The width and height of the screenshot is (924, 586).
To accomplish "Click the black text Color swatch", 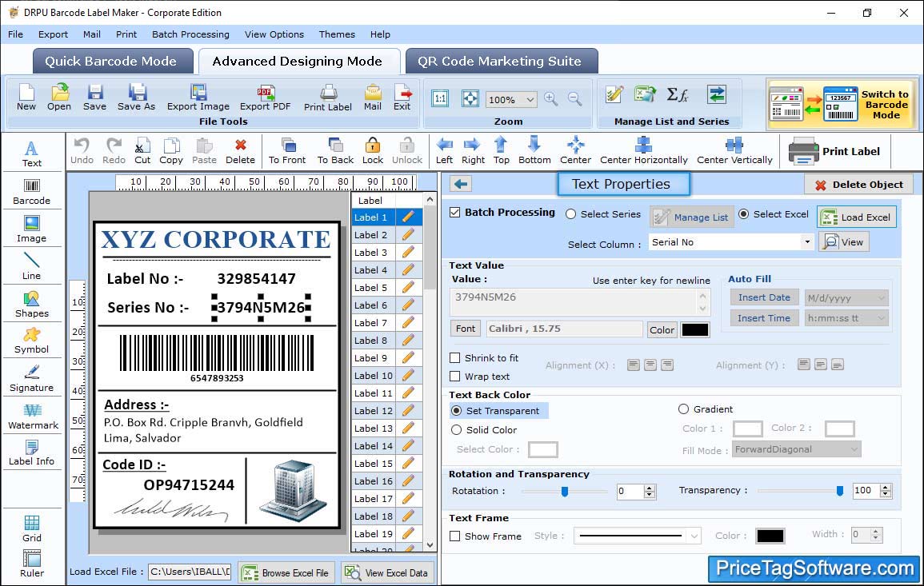I will tap(694, 330).
